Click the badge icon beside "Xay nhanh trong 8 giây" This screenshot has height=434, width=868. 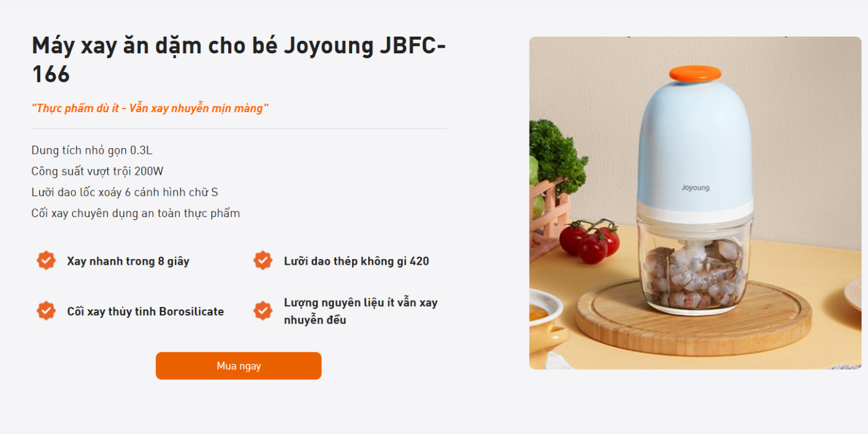click(46, 260)
